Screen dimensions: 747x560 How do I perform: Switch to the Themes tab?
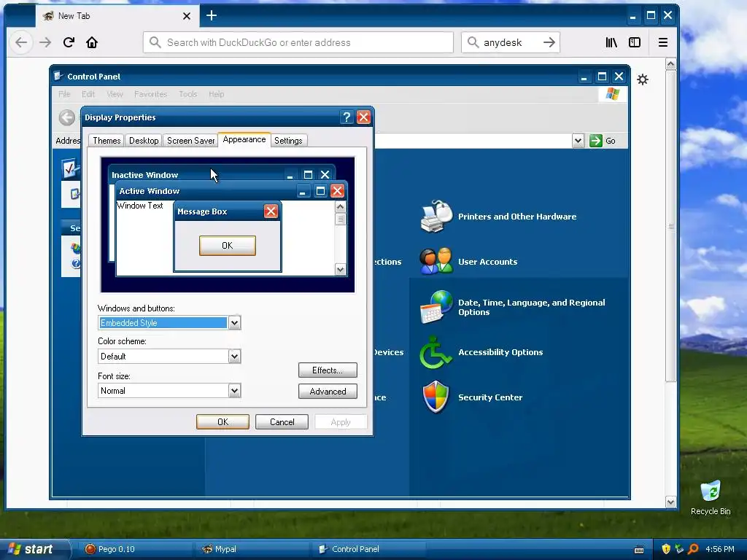(x=107, y=141)
